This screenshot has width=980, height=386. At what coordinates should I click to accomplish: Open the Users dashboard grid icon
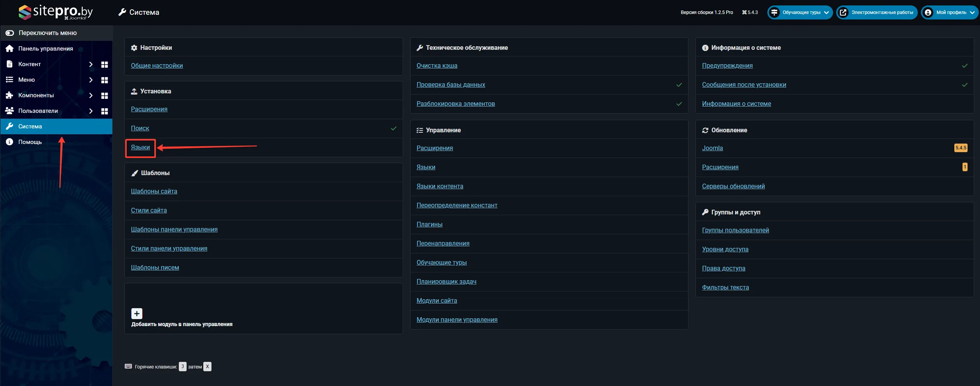[104, 111]
